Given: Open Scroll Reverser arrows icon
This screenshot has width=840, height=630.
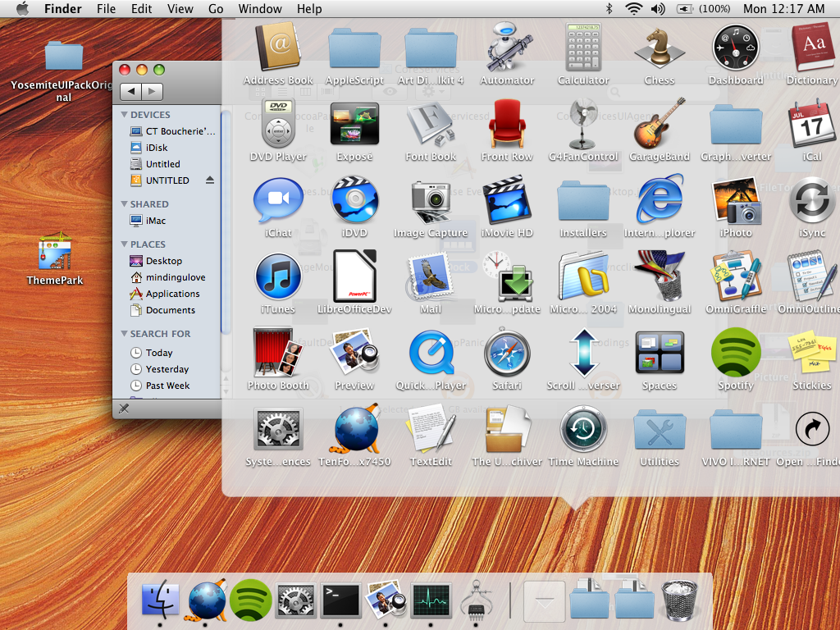Looking at the screenshot, I should 583,353.
